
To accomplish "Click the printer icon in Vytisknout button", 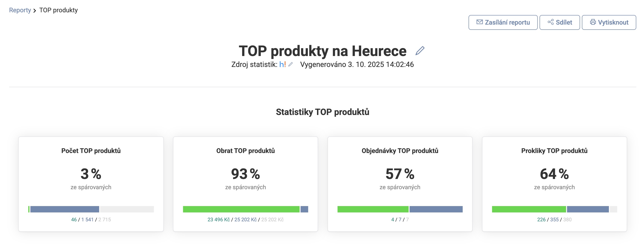I will [x=593, y=22].
